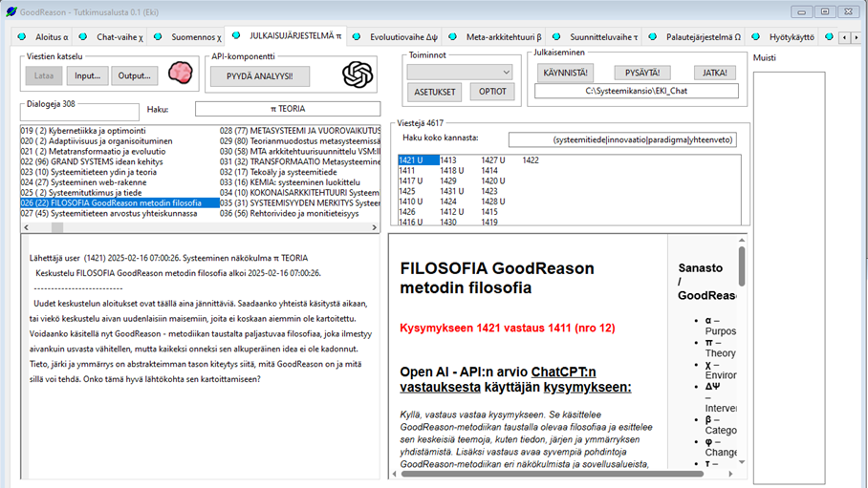Open the OPTIOT button
868x488 pixels.
click(492, 92)
